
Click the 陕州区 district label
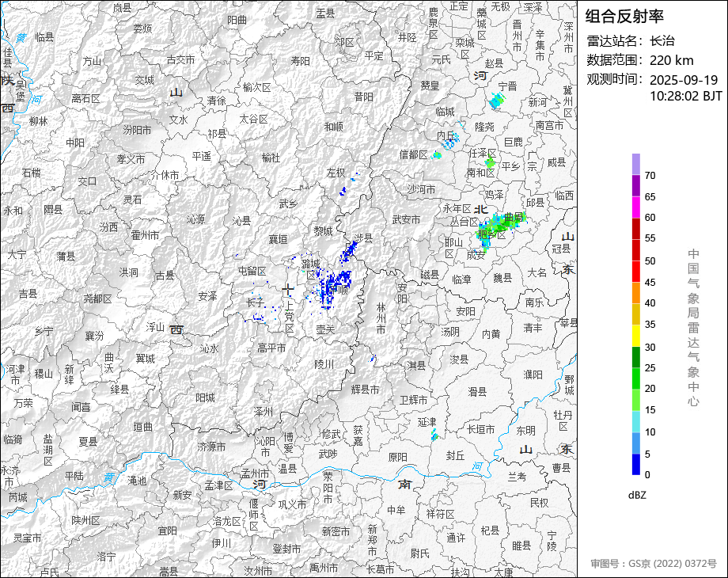85,520
